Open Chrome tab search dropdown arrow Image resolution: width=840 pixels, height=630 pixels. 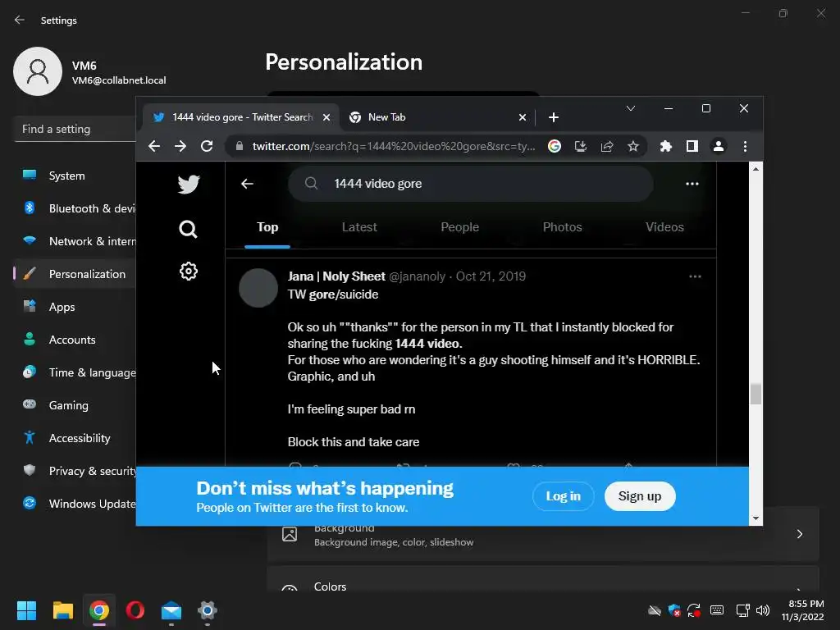pos(631,109)
